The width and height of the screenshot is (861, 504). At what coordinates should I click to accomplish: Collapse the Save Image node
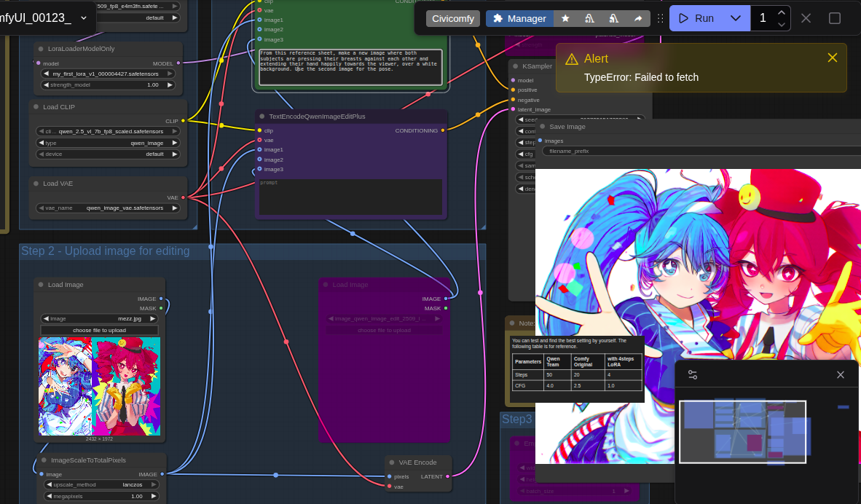coord(543,127)
